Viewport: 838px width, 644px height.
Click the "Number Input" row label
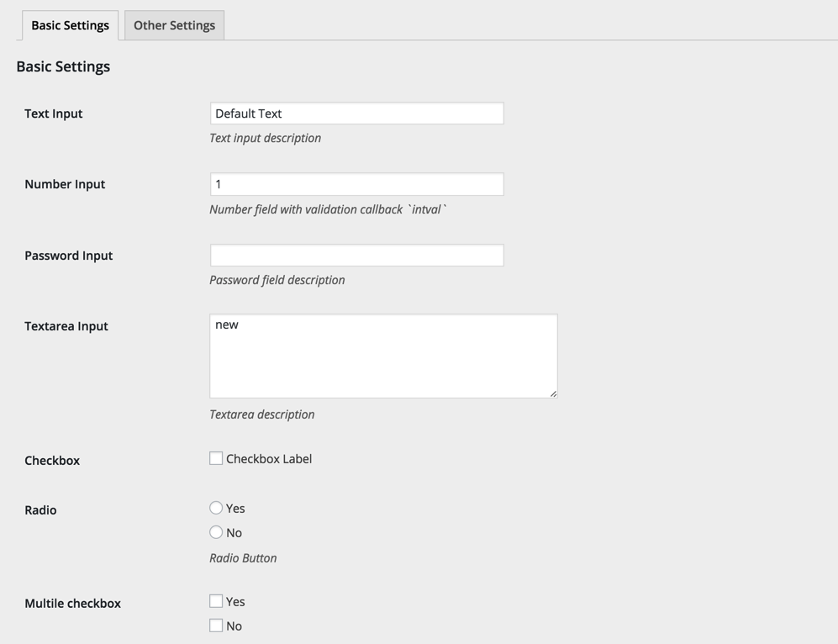(x=65, y=184)
